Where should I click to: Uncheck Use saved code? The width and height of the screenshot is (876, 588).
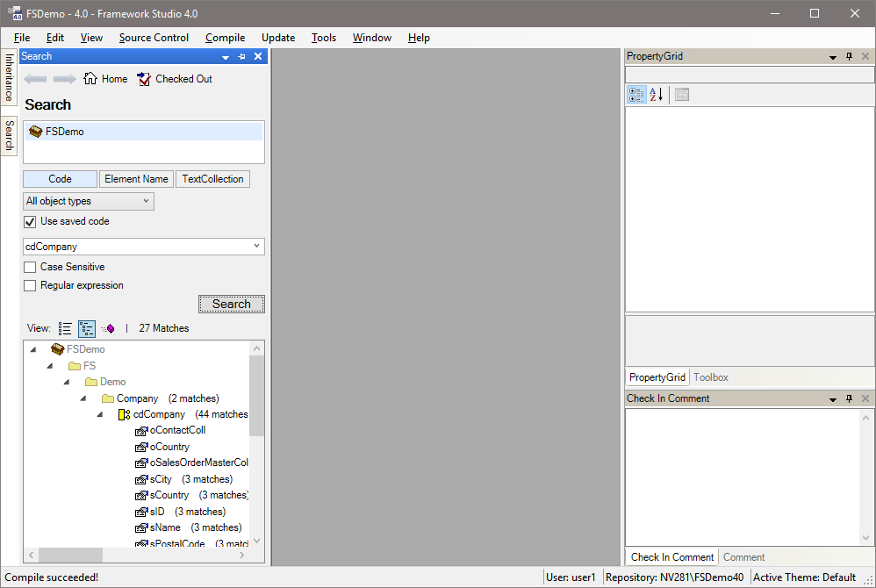tap(30, 222)
